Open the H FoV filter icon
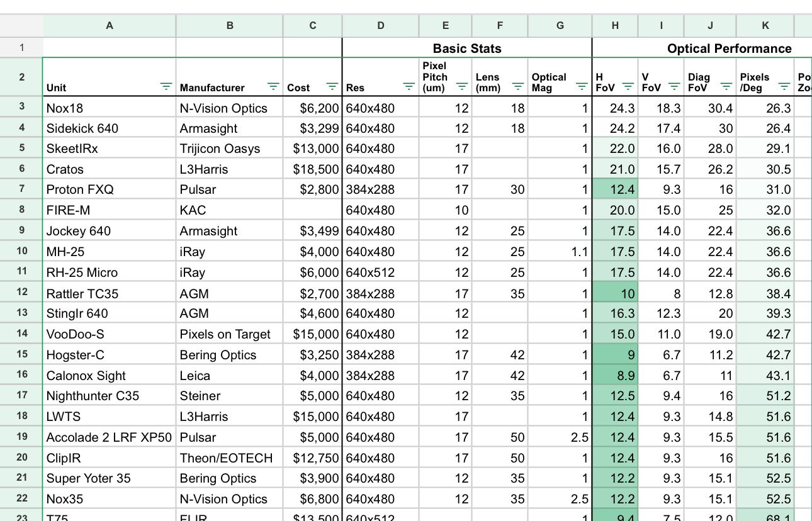812x521 pixels. tap(628, 87)
